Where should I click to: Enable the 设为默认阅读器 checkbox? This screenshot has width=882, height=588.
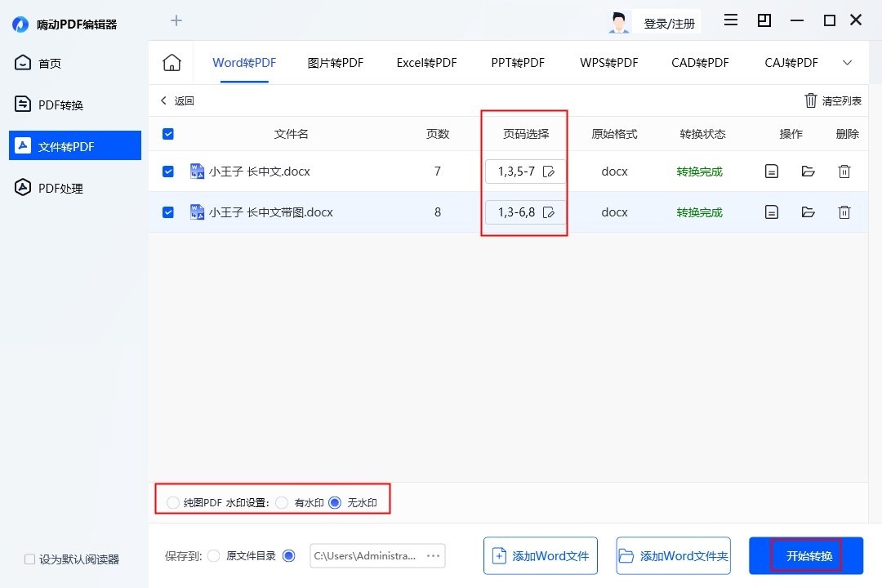pos(29,558)
